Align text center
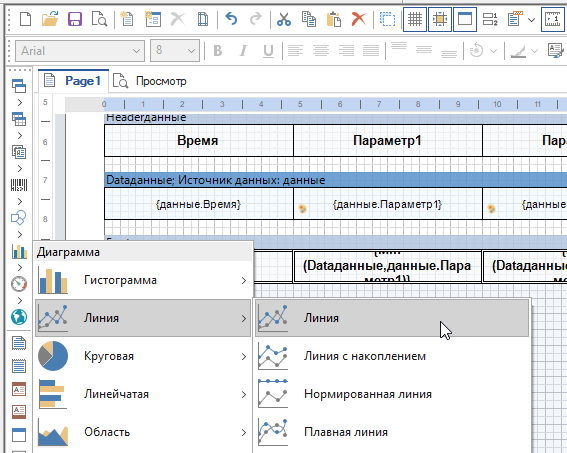This screenshot has width=567, height=453. pyautogui.click(x=321, y=51)
